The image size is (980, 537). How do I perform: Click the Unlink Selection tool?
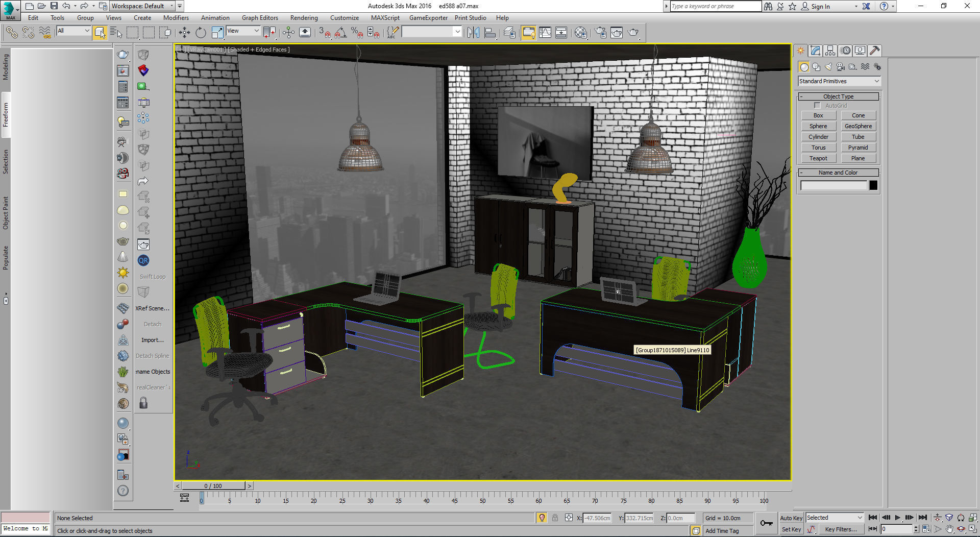click(x=28, y=33)
